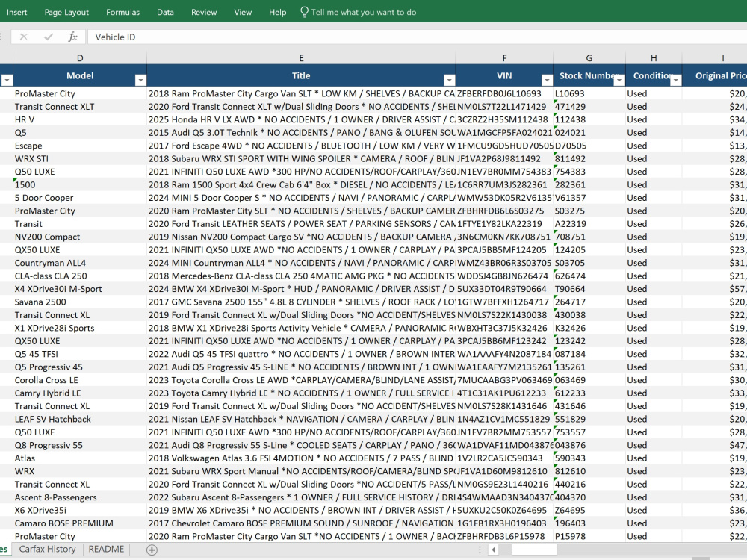Screen dimensions: 747x560
Task: Select the 5 Door Cooper cell
Action: point(80,198)
